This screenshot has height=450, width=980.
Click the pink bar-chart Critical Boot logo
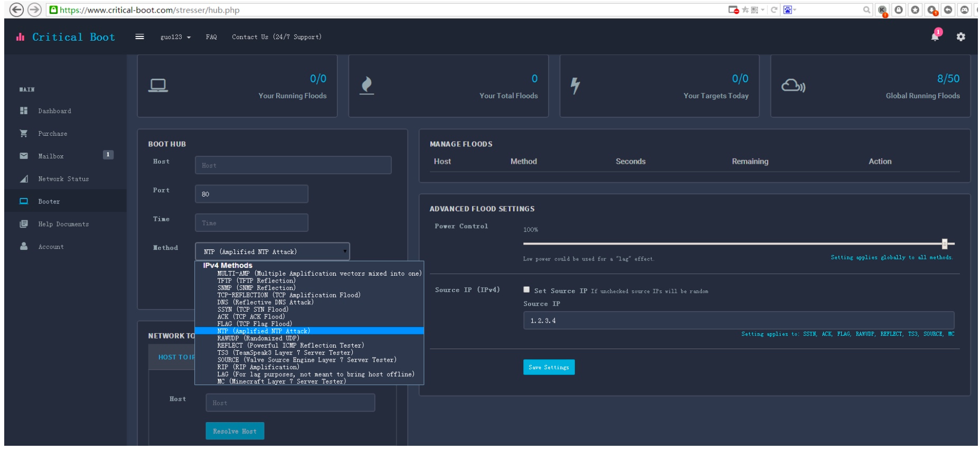point(21,37)
